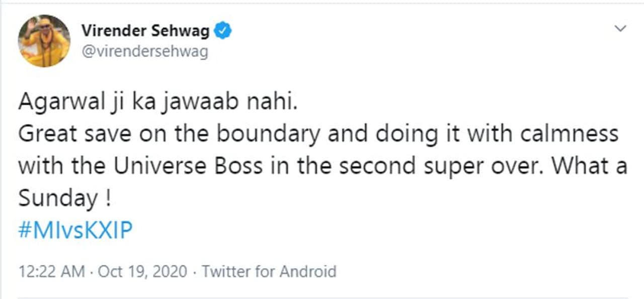Image resolution: width=644 pixels, height=299 pixels.
Task: Click the Oct 19, 2020 date
Action: click(x=142, y=272)
